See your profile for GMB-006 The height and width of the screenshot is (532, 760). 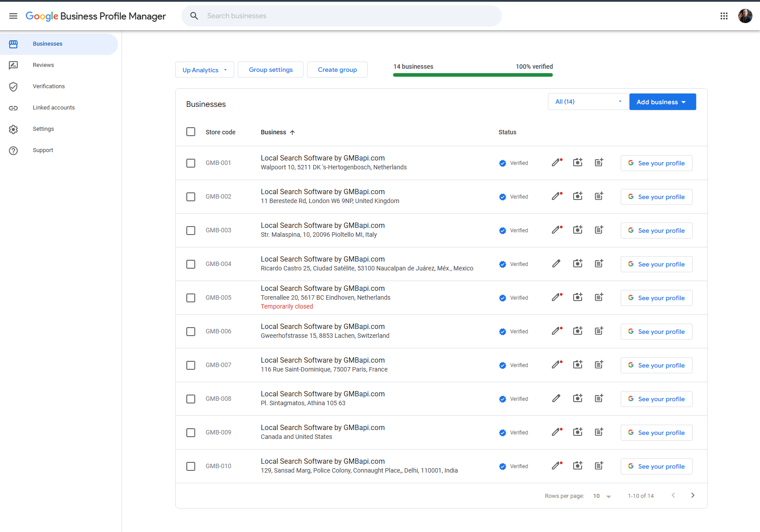coord(656,332)
